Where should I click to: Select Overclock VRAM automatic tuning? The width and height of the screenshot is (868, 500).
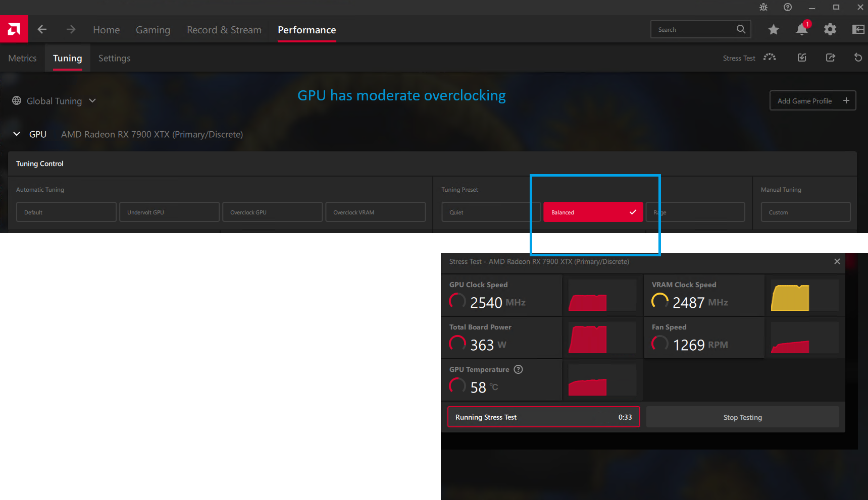(x=375, y=212)
